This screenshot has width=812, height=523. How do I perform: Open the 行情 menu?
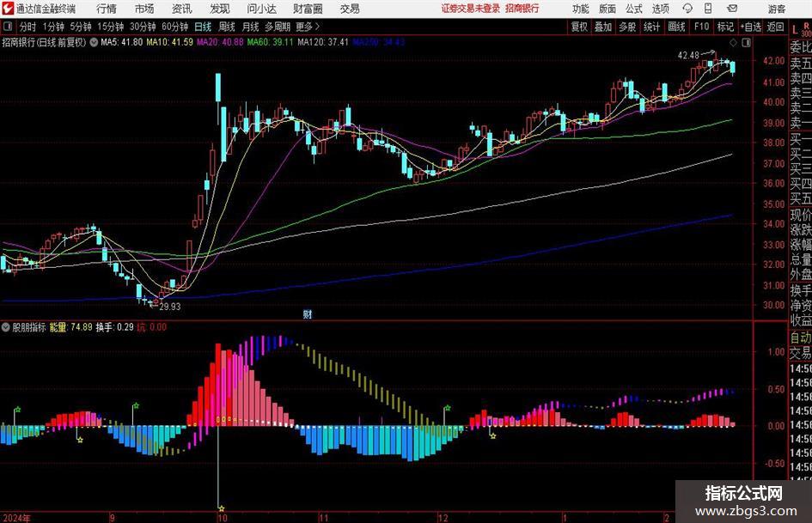click(107, 9)
